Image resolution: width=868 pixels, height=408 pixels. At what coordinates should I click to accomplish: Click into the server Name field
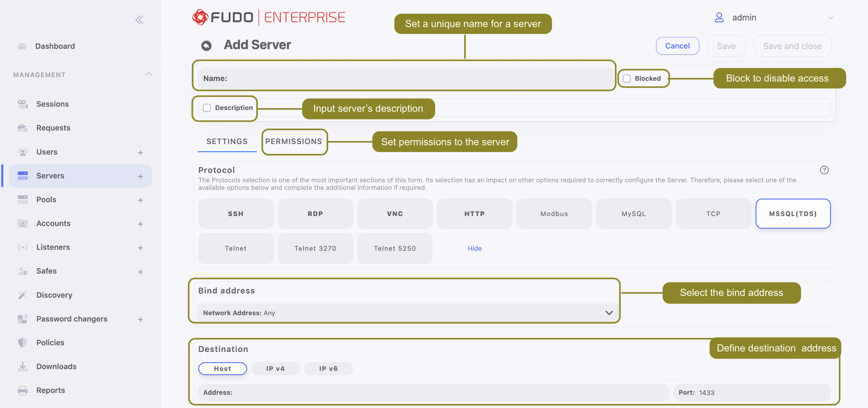(x=406, y=79)
